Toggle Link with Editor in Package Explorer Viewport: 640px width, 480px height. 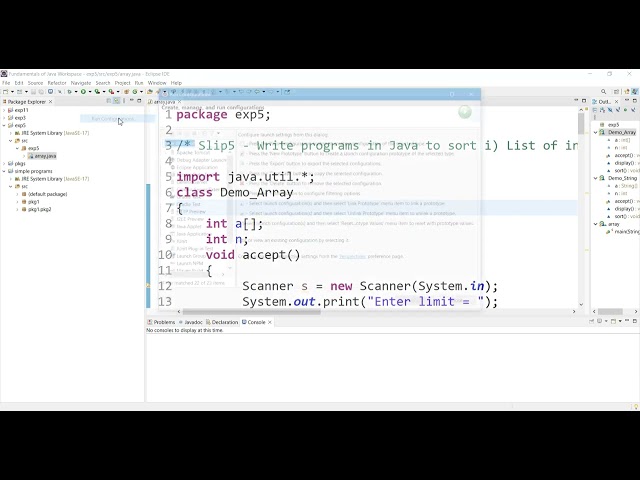pos(117,101)
